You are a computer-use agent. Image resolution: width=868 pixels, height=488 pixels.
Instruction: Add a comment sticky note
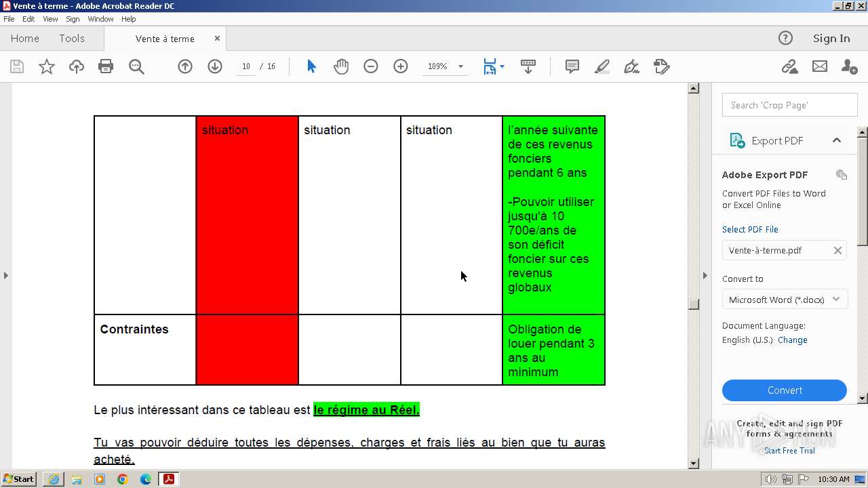point(572,66)
